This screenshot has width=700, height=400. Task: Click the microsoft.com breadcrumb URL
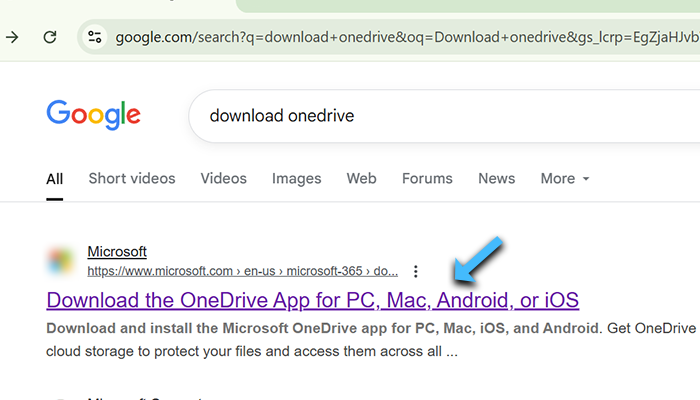coord(242,271)
